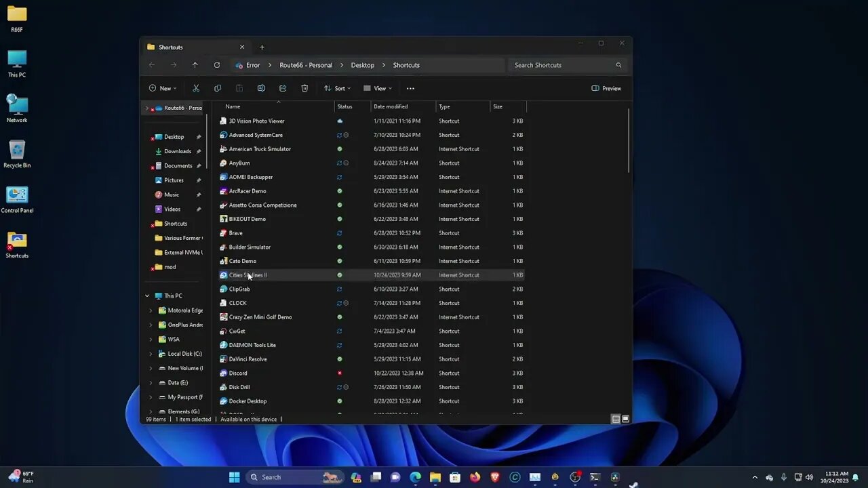Screen dimensions: 868x488
Task: Open Brave browser from taskbar
Action: [495, 477]
